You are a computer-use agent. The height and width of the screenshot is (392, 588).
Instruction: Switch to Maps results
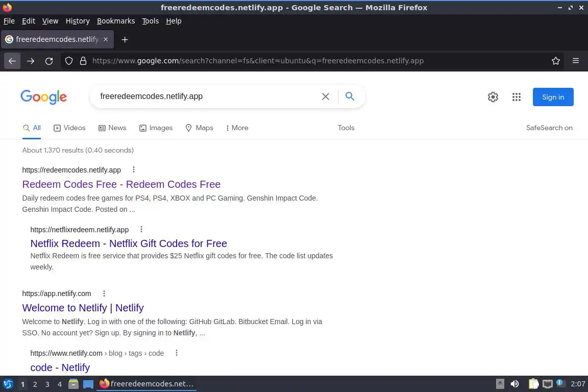(x=199, y=128)
